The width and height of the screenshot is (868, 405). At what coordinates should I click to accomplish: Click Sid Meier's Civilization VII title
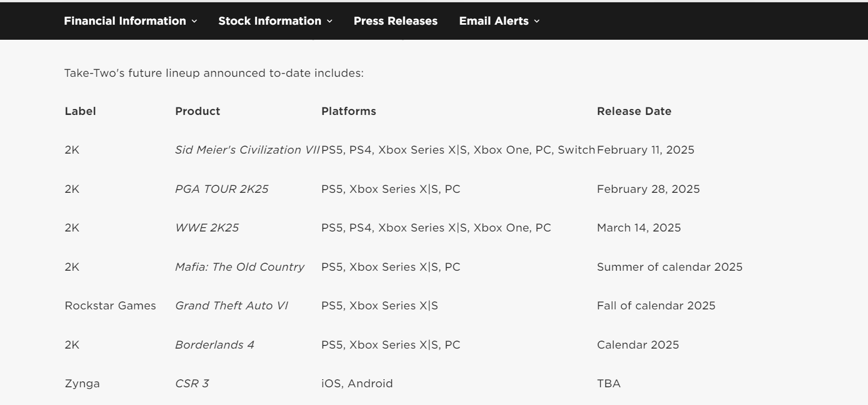(x=247, y=150)
